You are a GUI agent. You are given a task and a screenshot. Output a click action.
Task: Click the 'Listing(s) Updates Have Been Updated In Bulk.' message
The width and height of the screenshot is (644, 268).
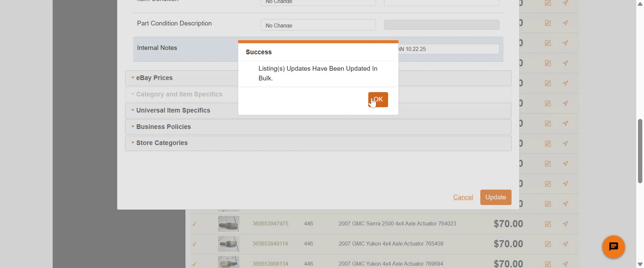point(318,73)
